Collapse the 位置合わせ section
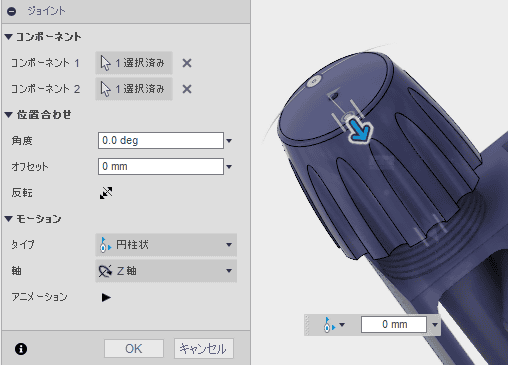 tap(9, 115)
